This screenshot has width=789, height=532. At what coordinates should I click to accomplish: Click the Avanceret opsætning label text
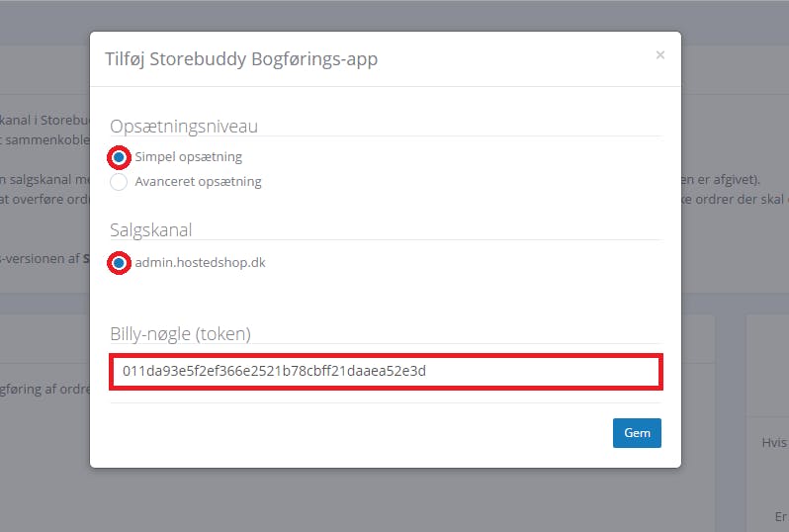[199, 182]
